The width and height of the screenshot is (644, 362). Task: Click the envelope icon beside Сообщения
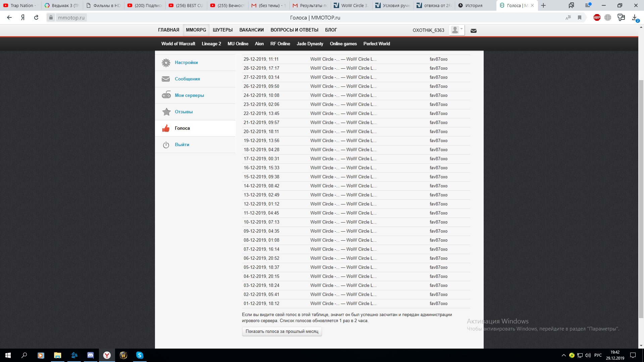[x=166, y=79]
